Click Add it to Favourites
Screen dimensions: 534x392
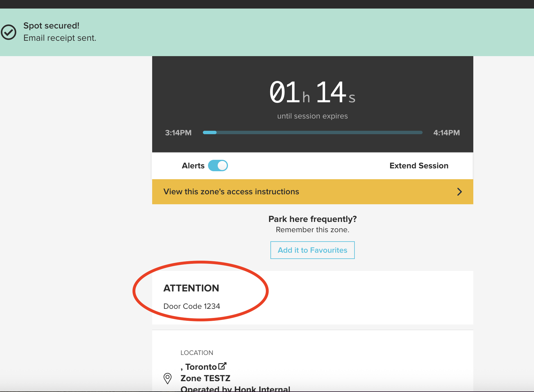[x=312, y=250]
